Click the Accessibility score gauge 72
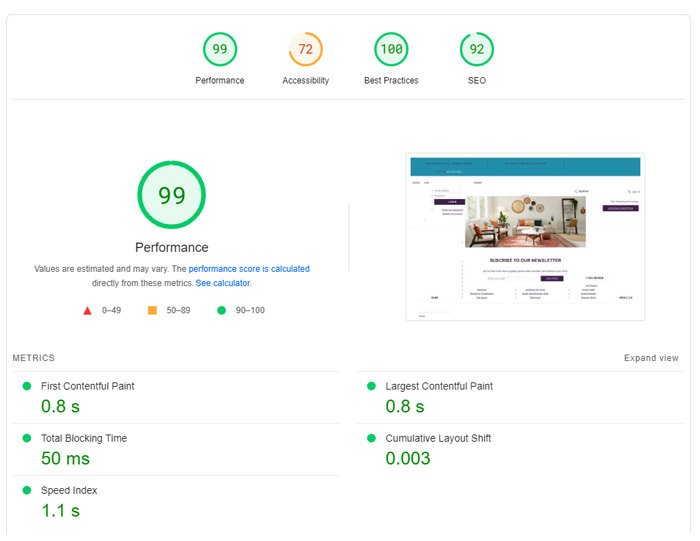The image size is (700, 541). click(x=305, y=49)
